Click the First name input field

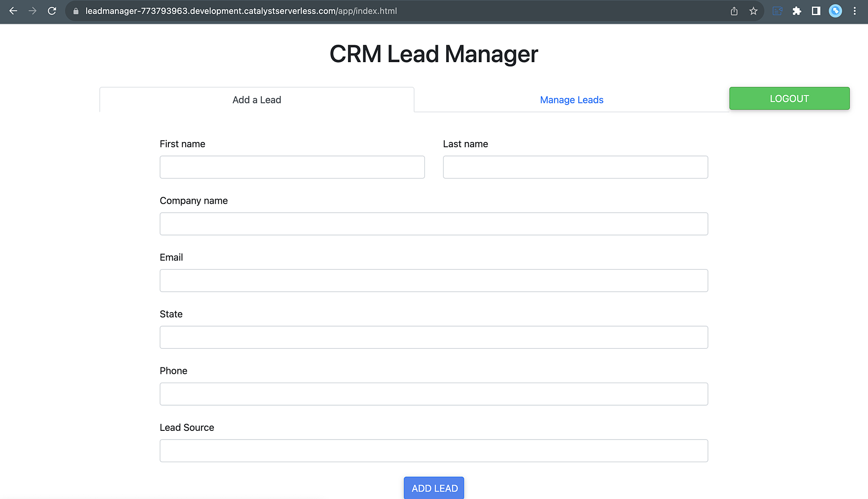tap(292, 167)
